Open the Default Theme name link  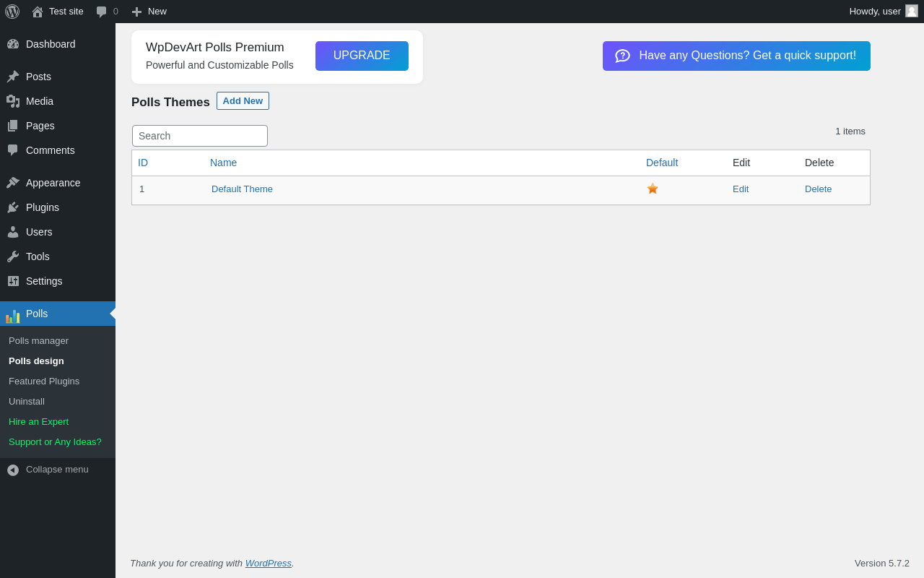pos(242,189)
